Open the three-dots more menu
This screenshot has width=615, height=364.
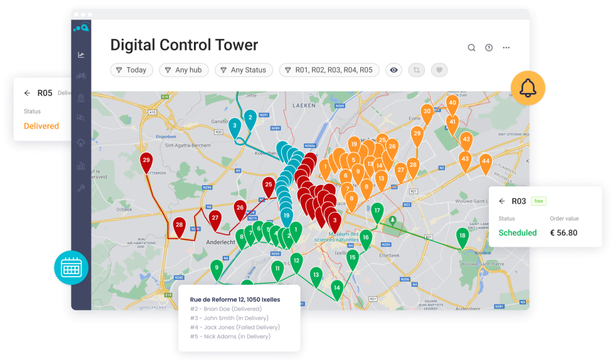pos(506,48)
